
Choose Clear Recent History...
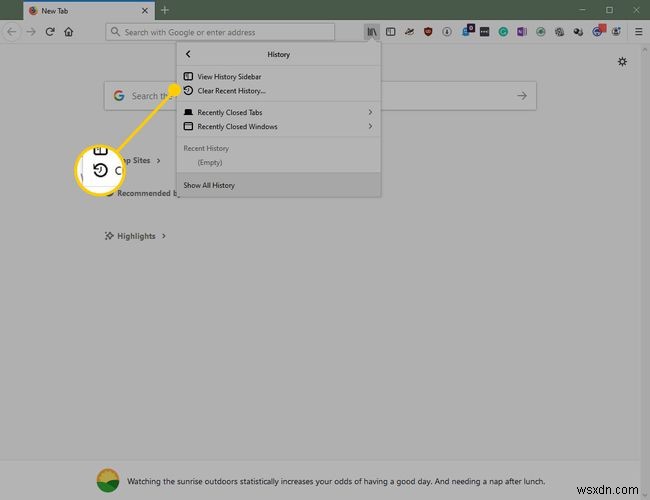279,91
